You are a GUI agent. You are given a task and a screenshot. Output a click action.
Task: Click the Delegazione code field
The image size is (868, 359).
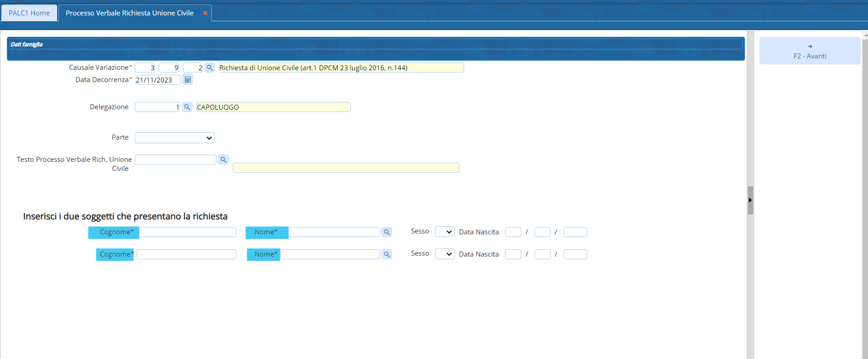tap(157, 107)
